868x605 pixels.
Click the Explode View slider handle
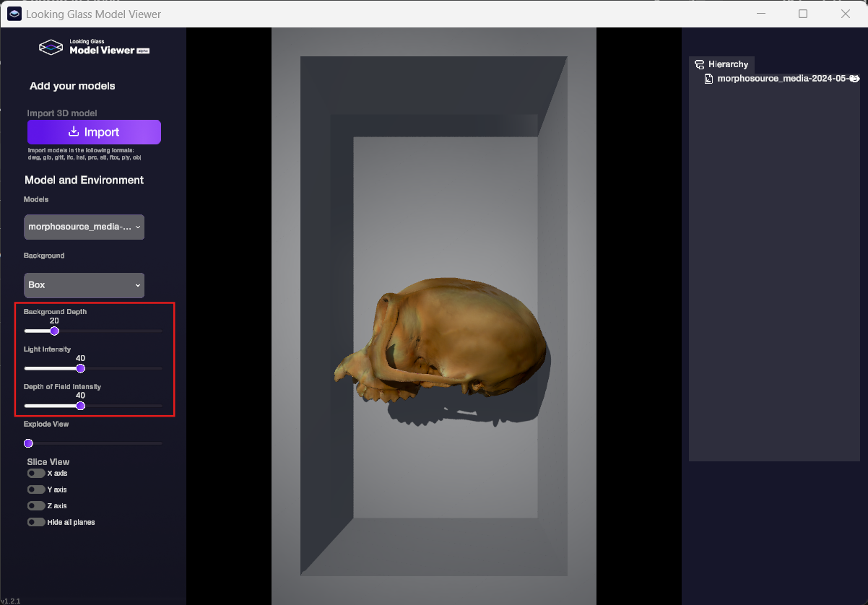tap(28, 443)
